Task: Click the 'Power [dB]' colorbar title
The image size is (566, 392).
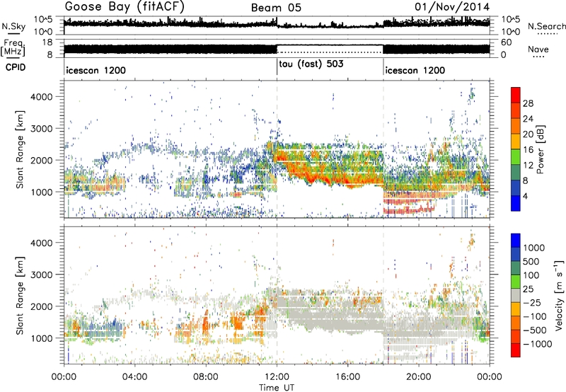Action: [x=540, y=149]
